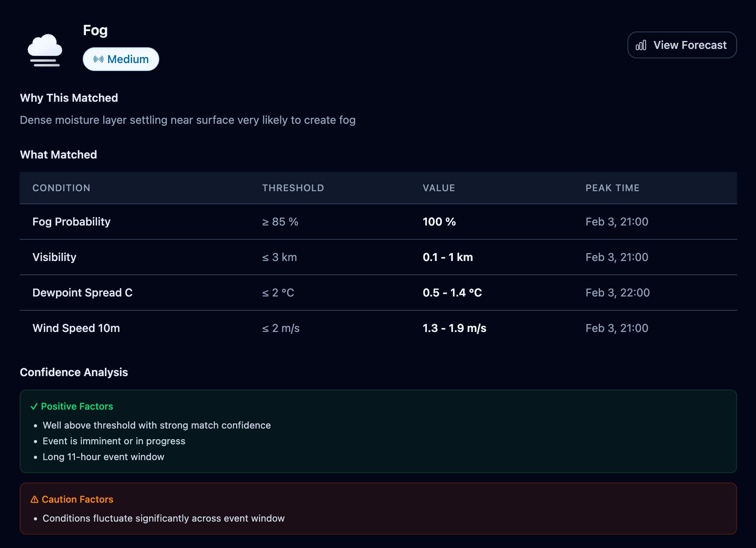This screenshot has height=548, width=756.
Task: Click the Dewpoint Spread C row label
Action: click(82, 293)
